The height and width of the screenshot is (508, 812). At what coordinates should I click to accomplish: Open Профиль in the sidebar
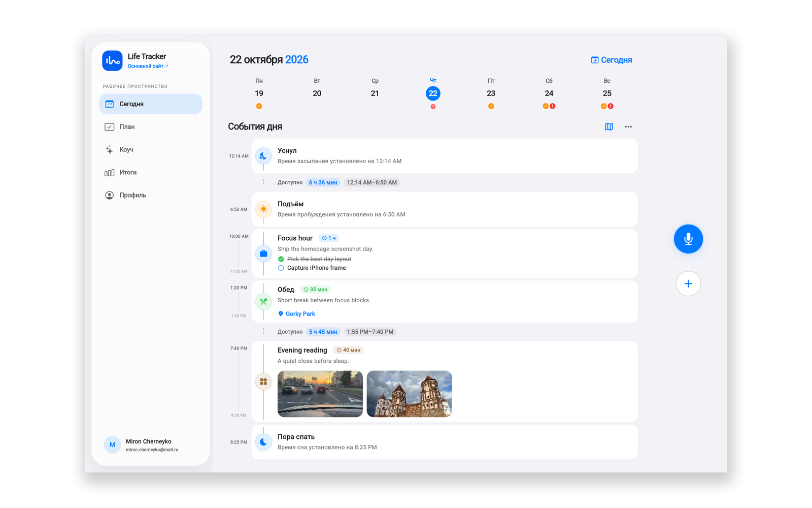(x=151, y=195)
